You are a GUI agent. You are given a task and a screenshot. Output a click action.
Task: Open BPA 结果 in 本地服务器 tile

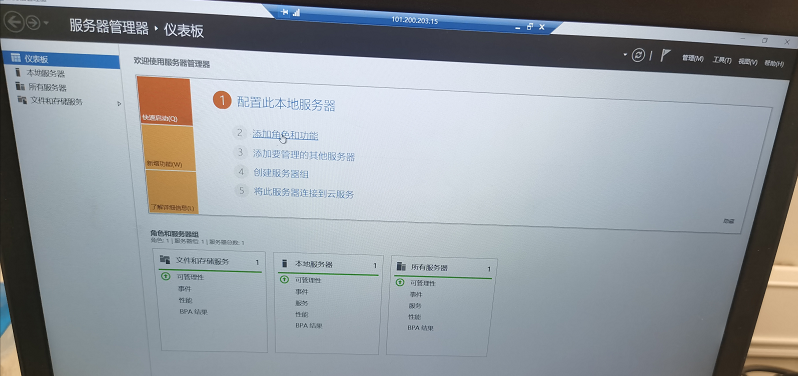[x=309, y=326]
